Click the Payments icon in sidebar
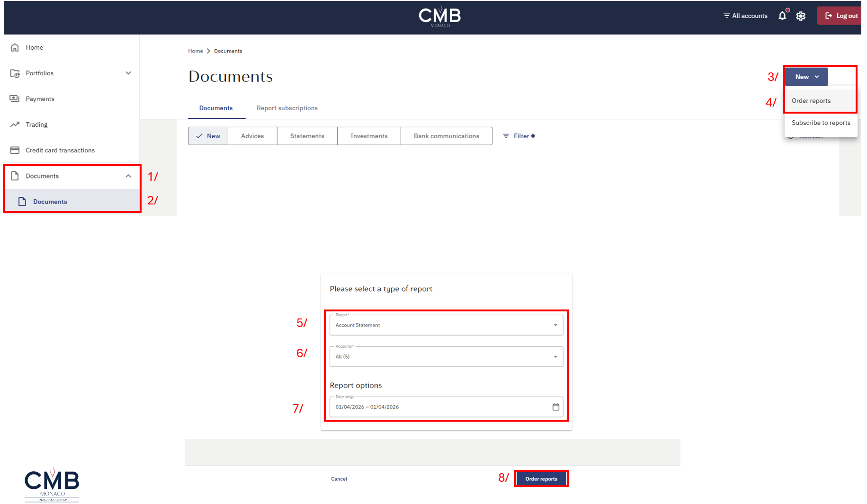 click(x=15, y=98)
